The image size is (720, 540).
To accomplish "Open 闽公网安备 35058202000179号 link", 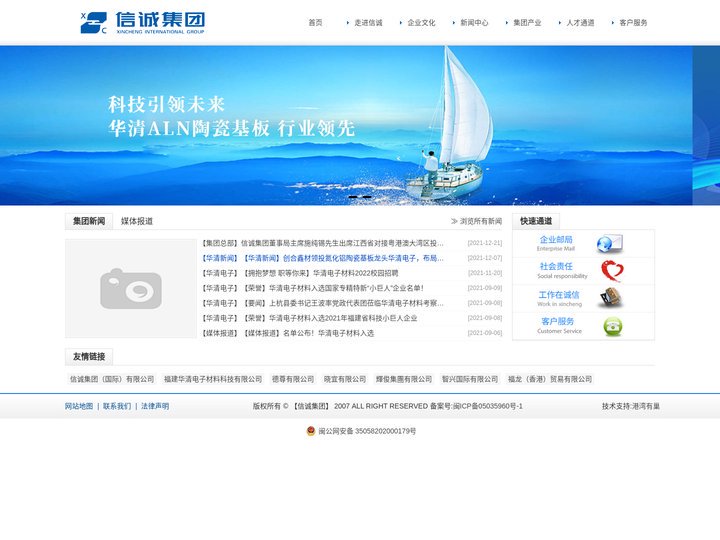I will click(x=367, y=431).
